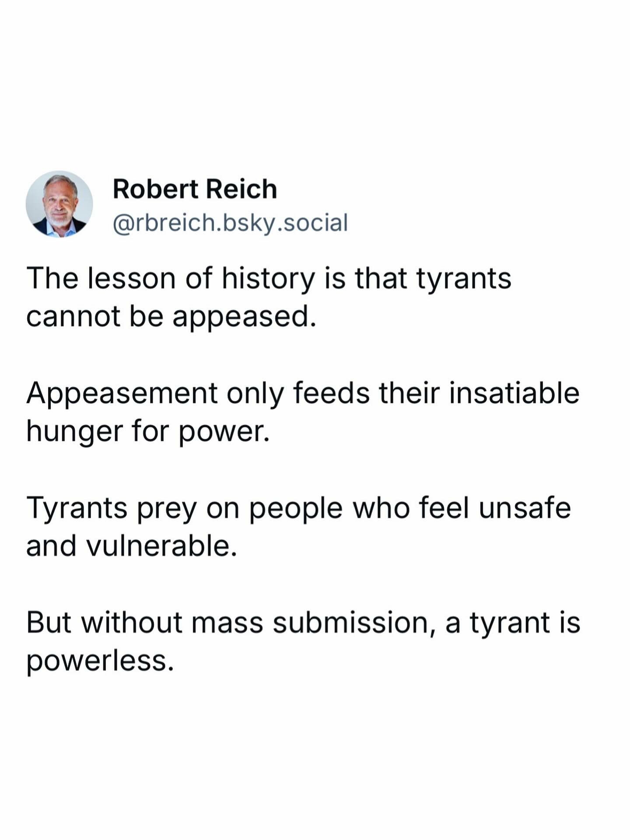The image size is (630, 840).
Task: Click the final word "powerless."
Action: [x=100, y=661]
